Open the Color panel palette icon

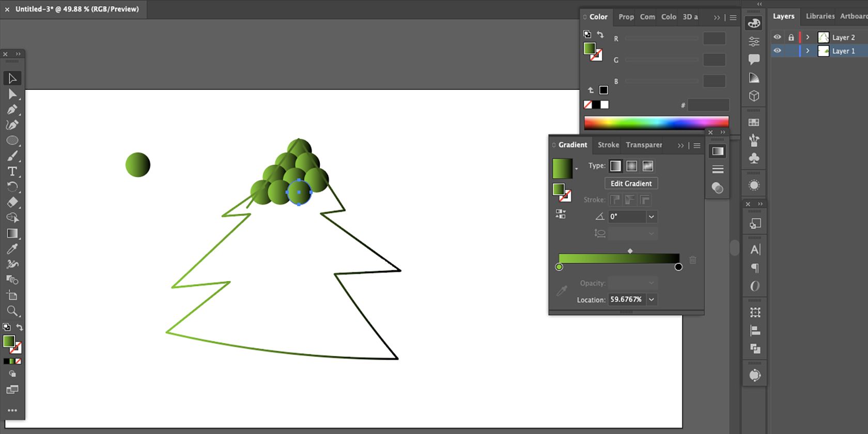754,23
